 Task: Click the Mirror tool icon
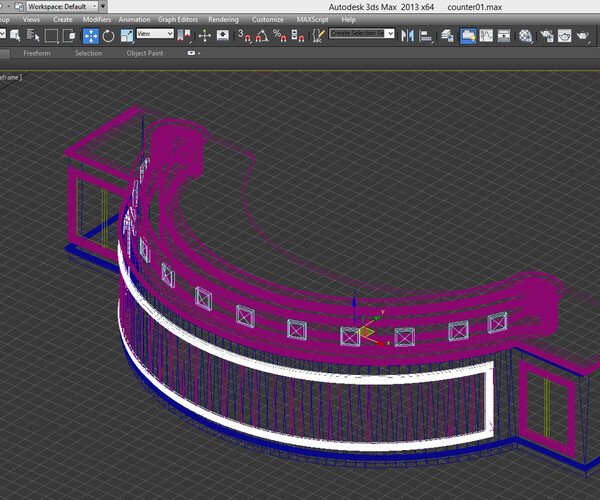(x=407, y=35)
